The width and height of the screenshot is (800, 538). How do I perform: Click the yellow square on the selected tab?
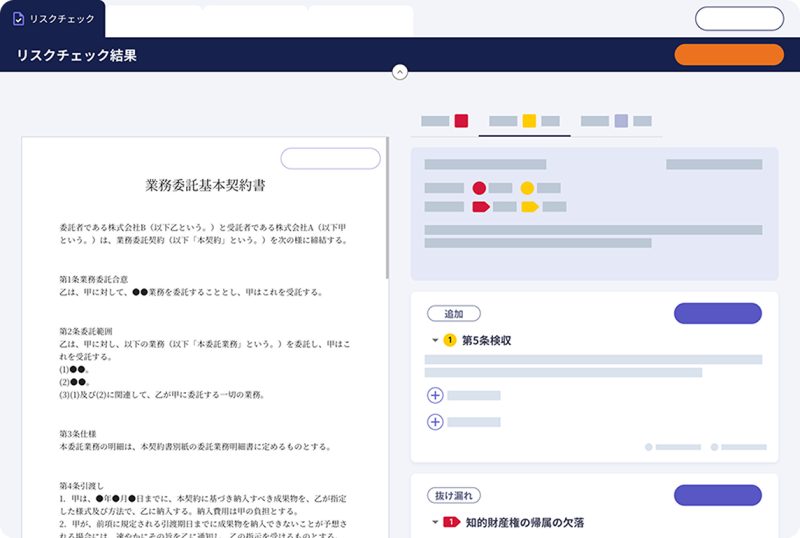click(x=529, y=121)
